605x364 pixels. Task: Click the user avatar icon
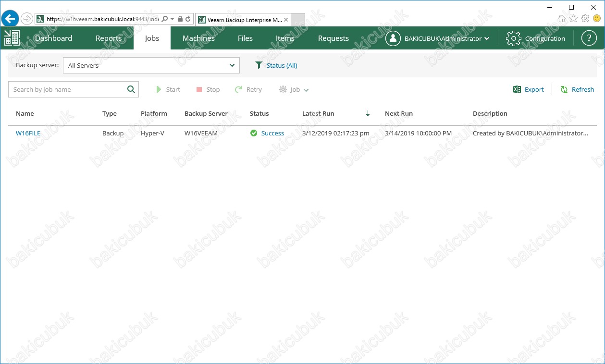point(393,38)
